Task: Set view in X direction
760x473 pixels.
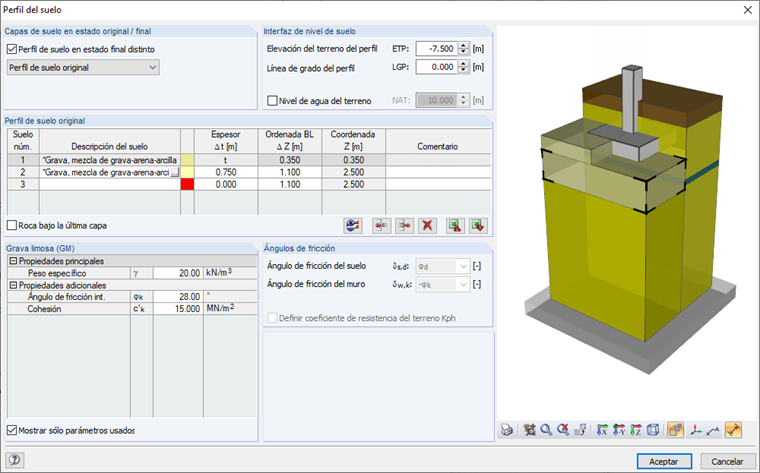Action: point(602,430)
